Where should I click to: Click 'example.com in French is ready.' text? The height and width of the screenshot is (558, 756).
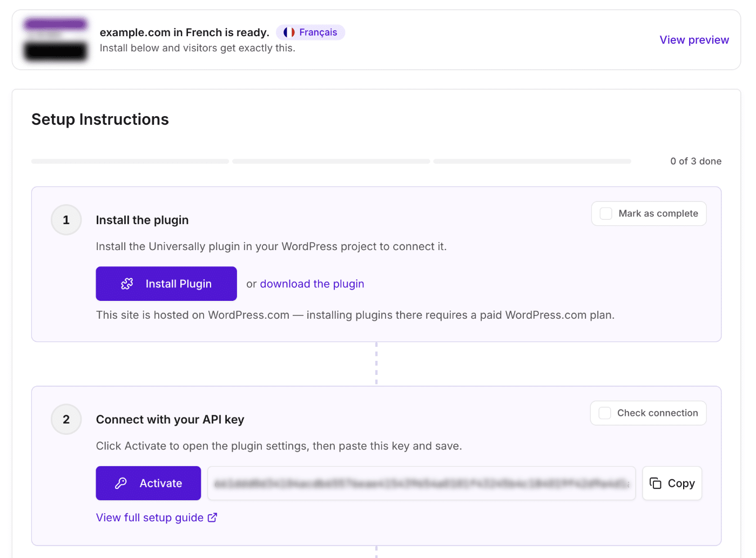[x=185, y=32]
